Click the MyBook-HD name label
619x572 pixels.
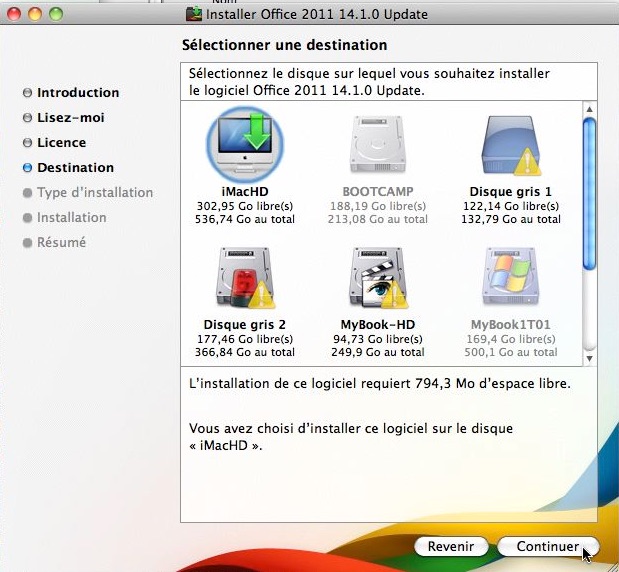[378, 325]
